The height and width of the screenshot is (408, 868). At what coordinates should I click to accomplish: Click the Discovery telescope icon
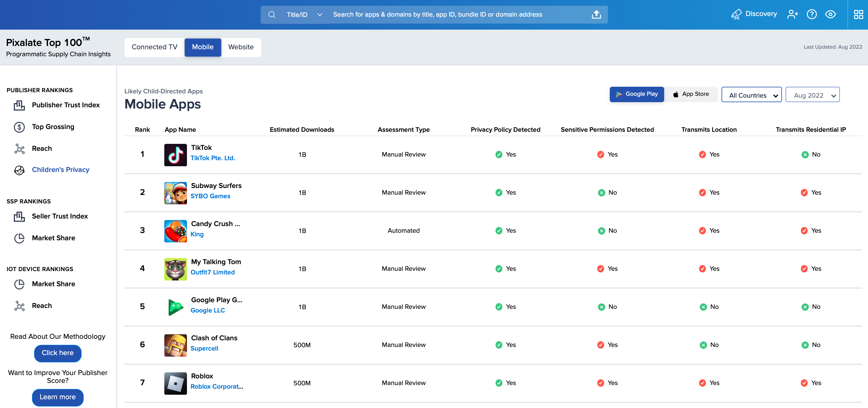[x=736, y=14]
